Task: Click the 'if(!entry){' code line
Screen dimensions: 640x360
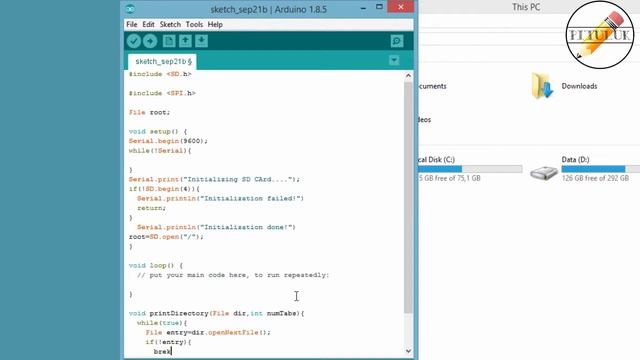Action: 168,342
